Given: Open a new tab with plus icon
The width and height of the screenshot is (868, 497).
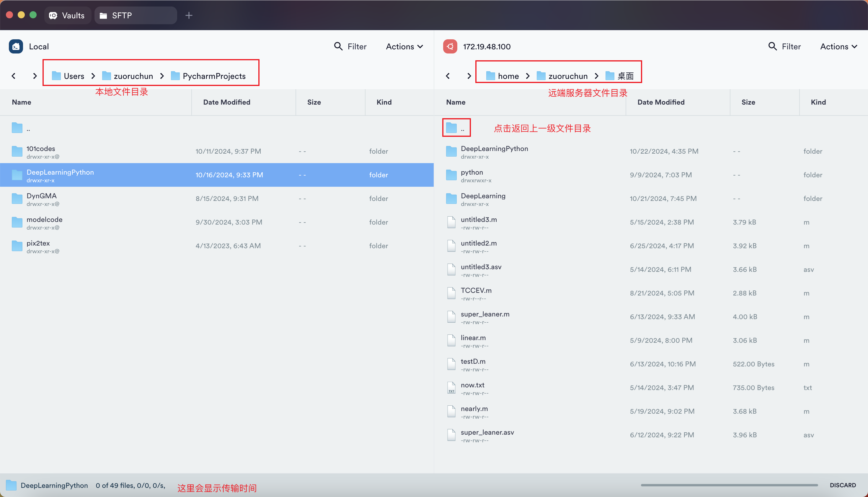Looking at the screenshot, I should [x=189, y=15].
